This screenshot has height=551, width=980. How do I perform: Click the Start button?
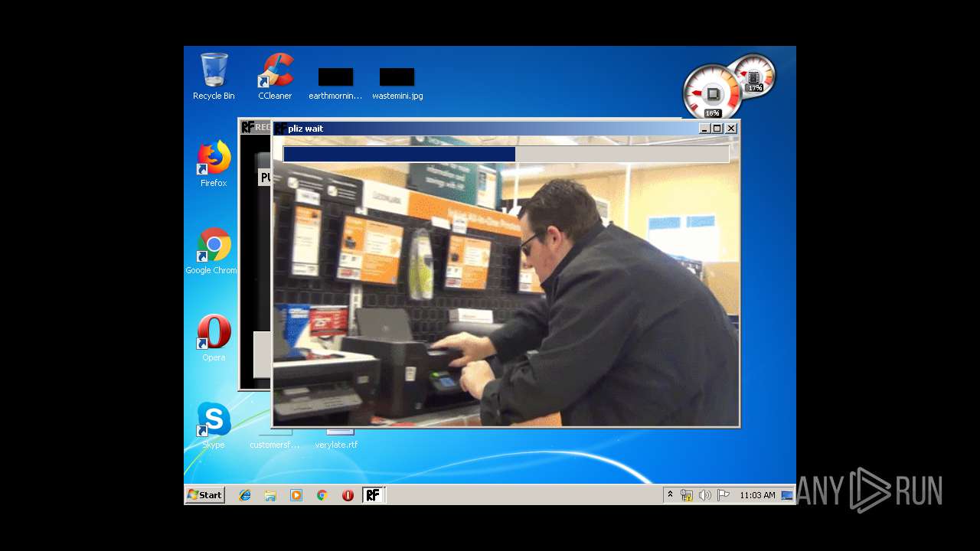coord(205,495)
